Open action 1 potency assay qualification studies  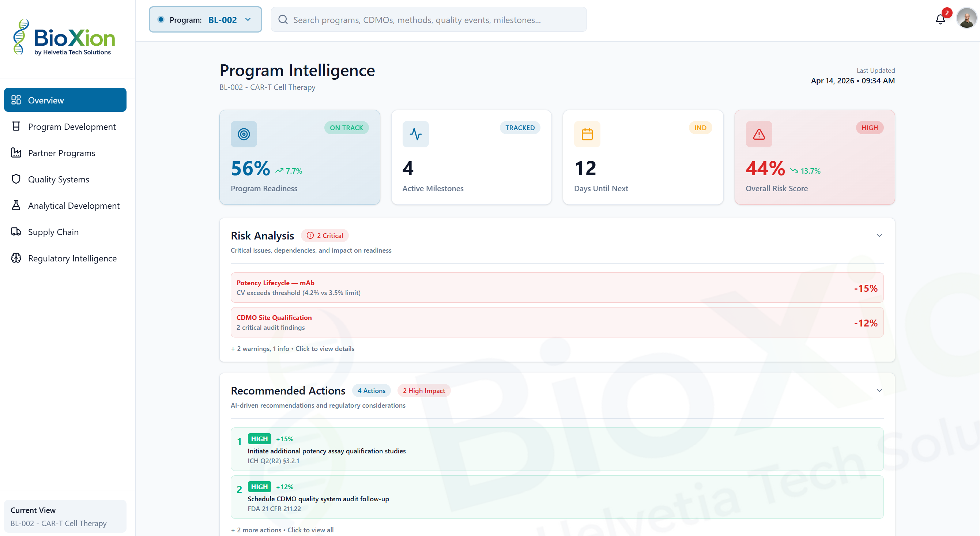click(x=557, y=449)
